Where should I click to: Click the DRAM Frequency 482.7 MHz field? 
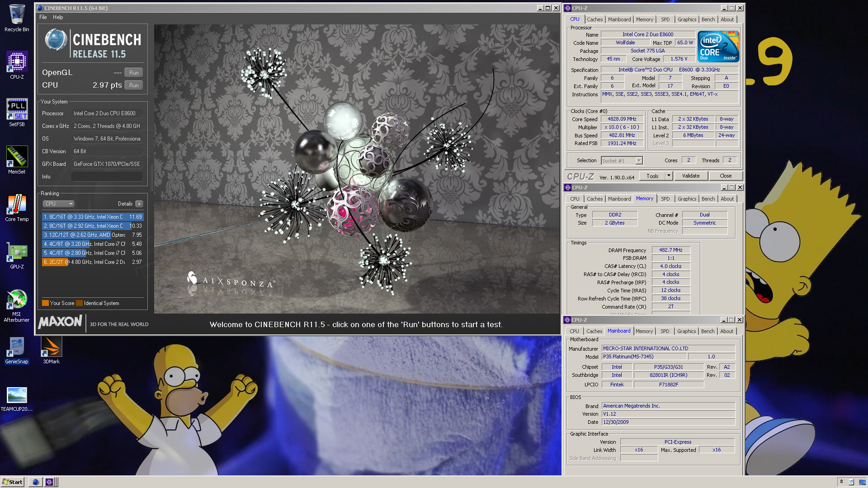[x=671, y=250]
